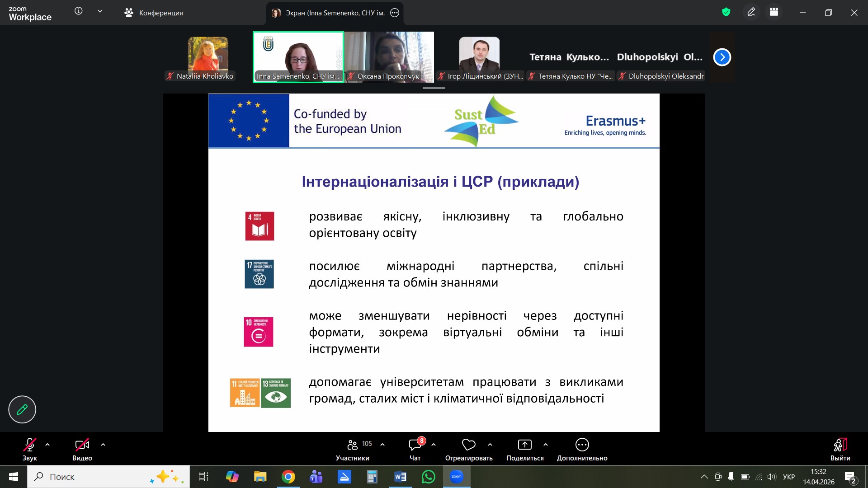The image size is (868, 488).
Task: Click the floating green annotate pencil button
Action: pos(22,409)
